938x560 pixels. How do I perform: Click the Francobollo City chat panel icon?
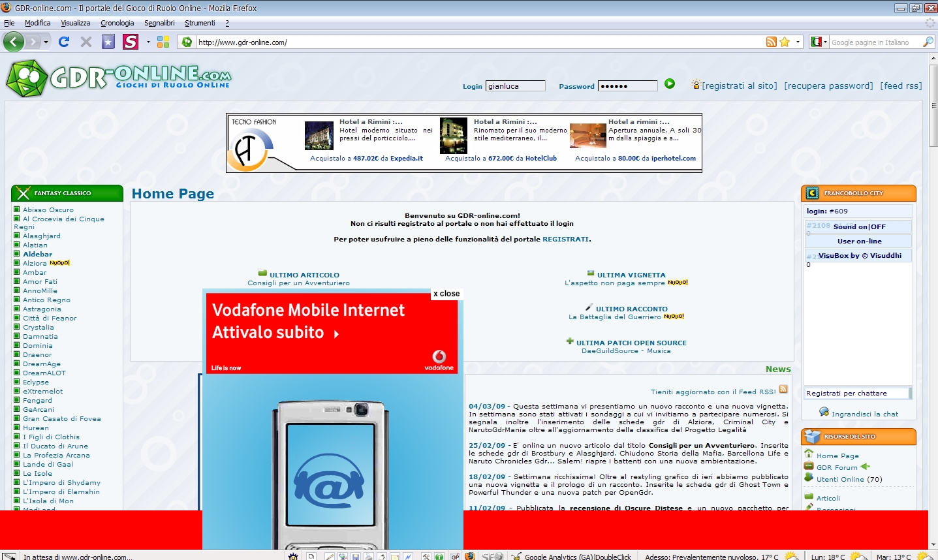pos(812,193)
